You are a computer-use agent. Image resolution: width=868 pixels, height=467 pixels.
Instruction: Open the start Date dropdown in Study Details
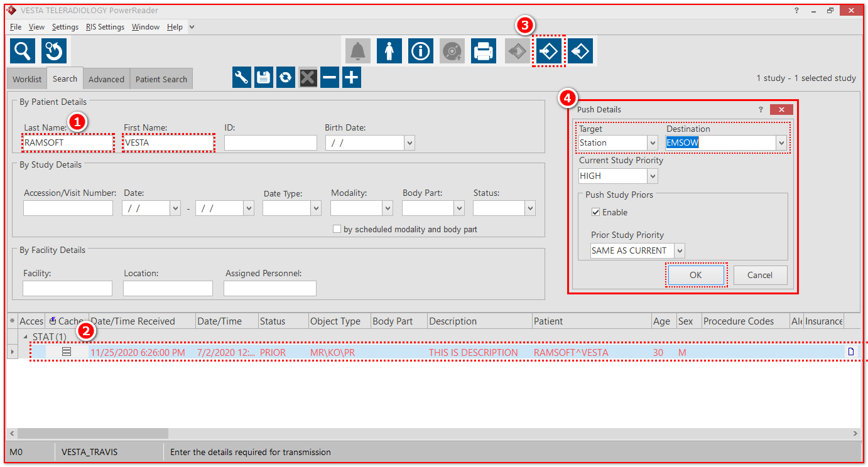click(175, 208)
